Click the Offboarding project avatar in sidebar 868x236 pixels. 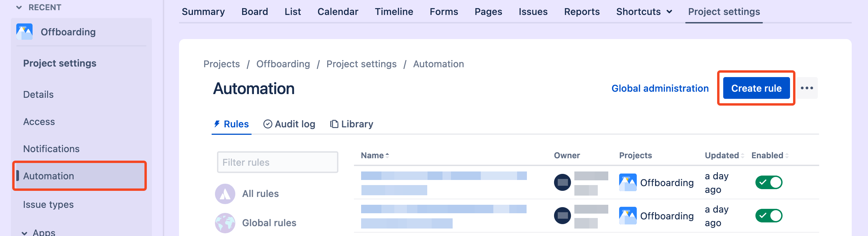tap(24, 32)
